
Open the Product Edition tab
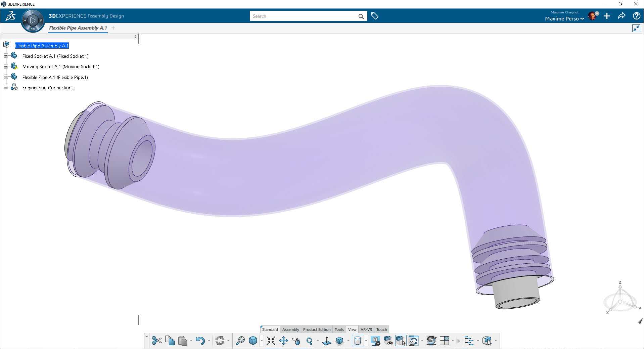(x=317, y=330)
